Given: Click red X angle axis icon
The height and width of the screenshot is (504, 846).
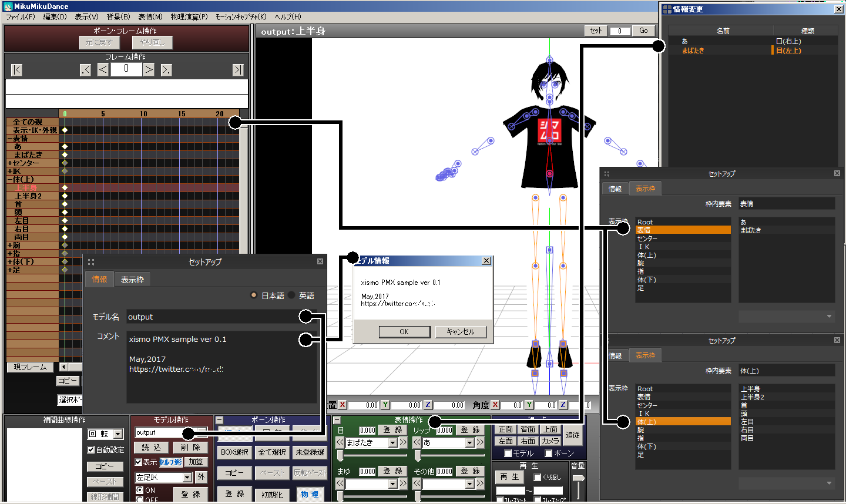Looking at the screenshot, I should point(495,405).
